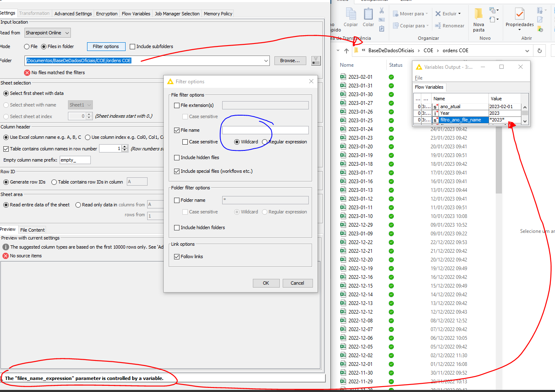Increase the column names row number spinner

[125, 147]
